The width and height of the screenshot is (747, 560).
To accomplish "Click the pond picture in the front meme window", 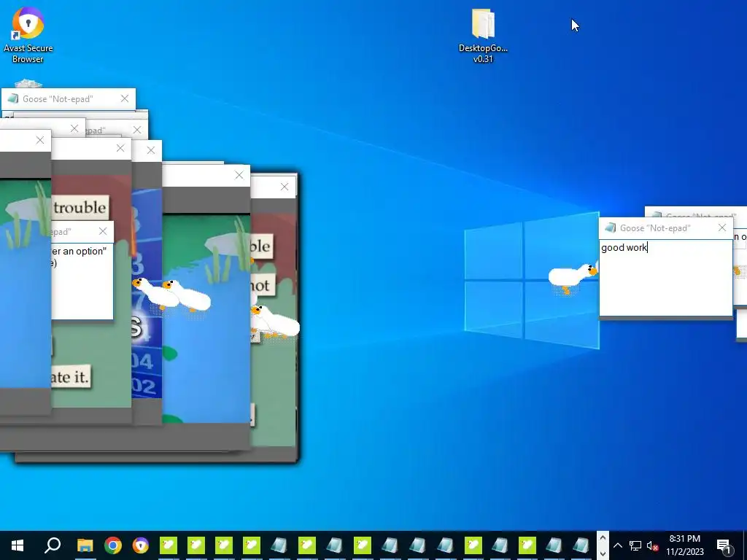I will (x=206, y=318).
